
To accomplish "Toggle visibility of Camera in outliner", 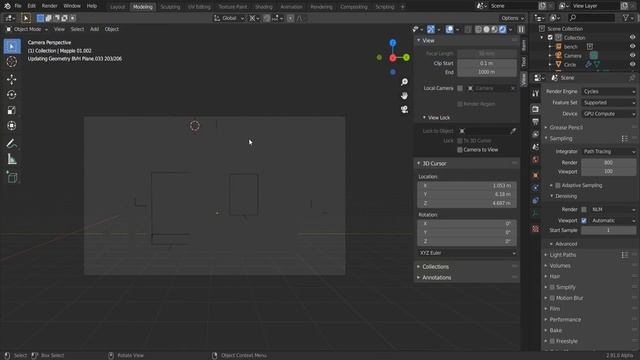I will coord(632,56).
